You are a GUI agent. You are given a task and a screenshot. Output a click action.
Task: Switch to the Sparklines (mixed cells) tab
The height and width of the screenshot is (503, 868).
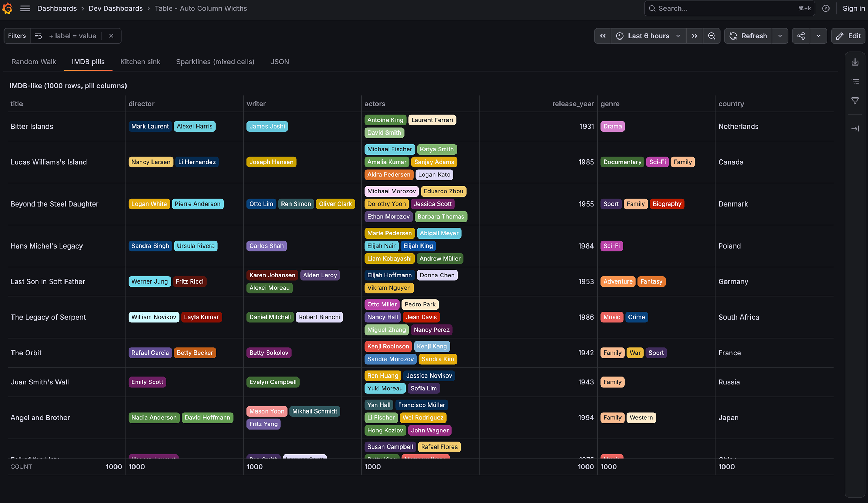[x=215, y=62]
